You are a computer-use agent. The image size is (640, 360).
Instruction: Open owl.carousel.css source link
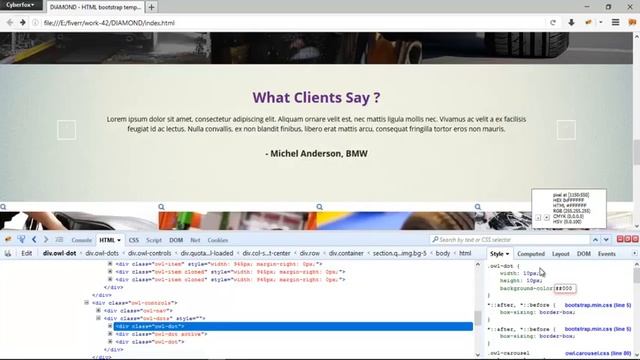point(598,353)
